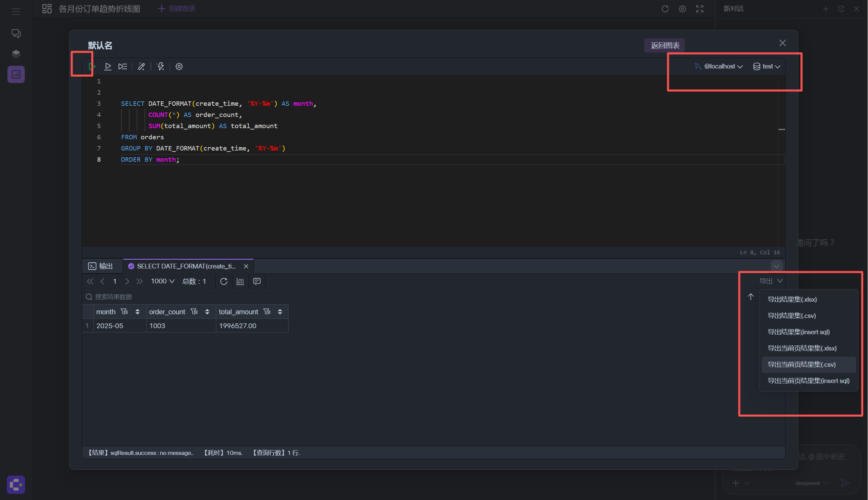The height and width of the screenshot is (500, 868).
Task: Open the layers icon in left sidebar
Action: (x=16, y=54)
